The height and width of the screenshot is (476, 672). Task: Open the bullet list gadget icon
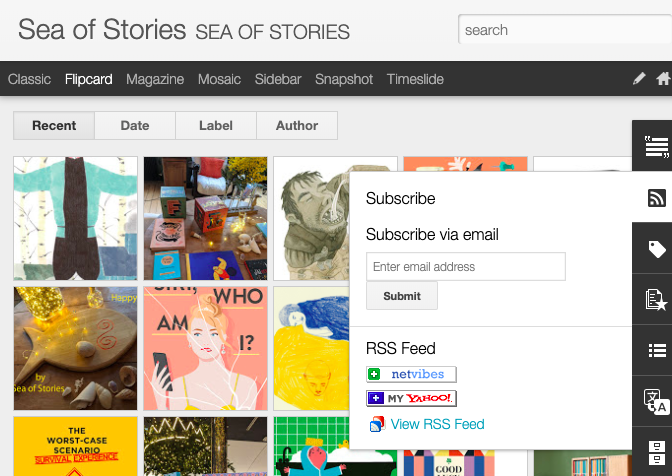click(x=655, y=350)
